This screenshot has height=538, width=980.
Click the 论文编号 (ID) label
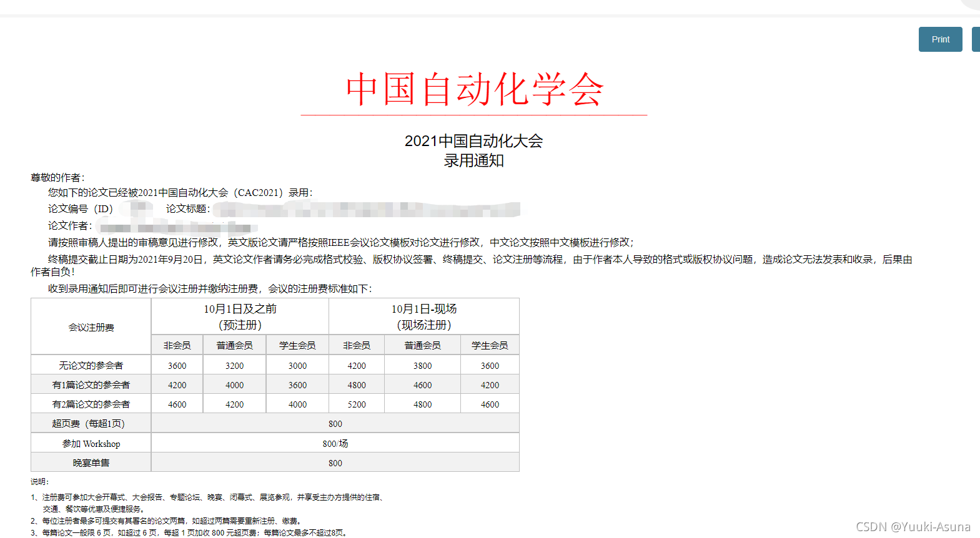[80, 209]
